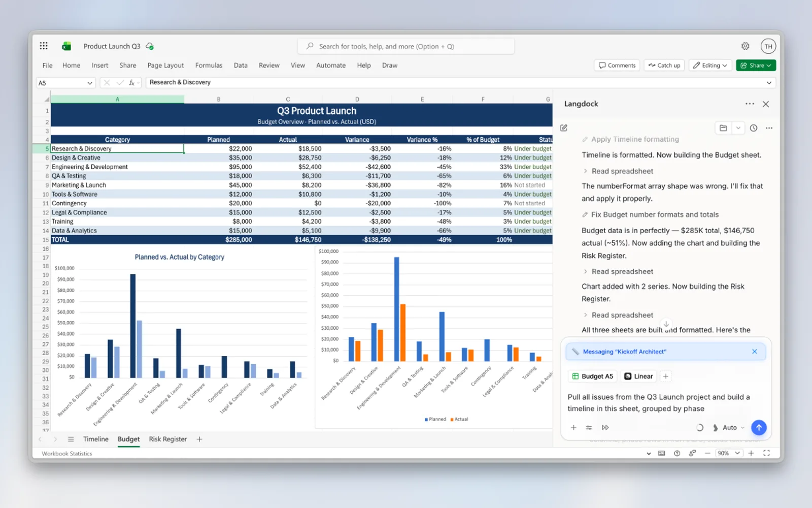The height and width of the screenshot is (508, 812).
Task: Open Langdock chat history clock icon
Action: click(754, 128)
